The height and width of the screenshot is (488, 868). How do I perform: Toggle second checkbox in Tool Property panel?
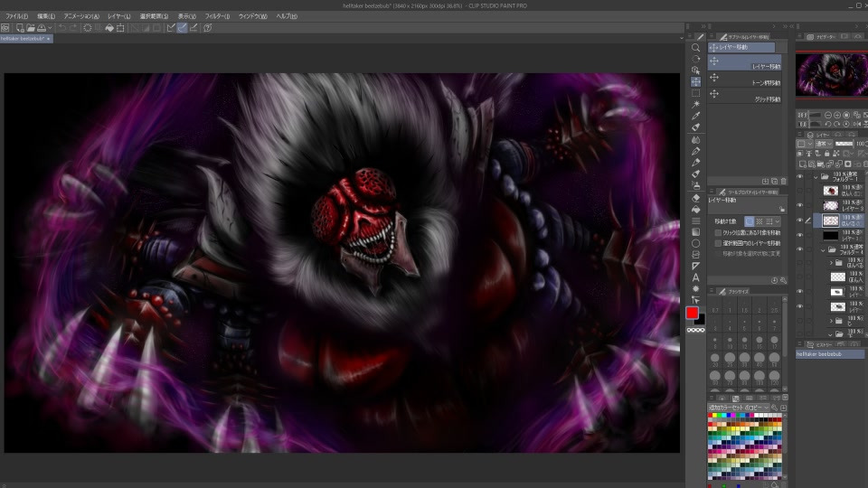pyautogui.click(x=718, y=243)
